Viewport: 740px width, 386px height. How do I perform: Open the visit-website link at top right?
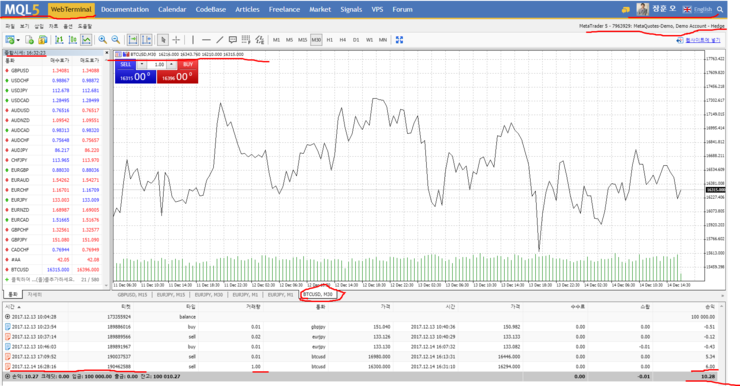698,41
